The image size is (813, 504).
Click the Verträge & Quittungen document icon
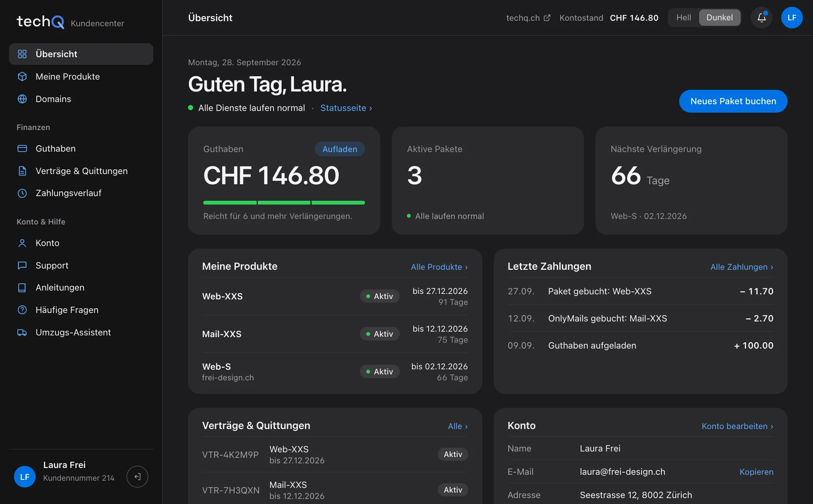[x=22, y=171]
